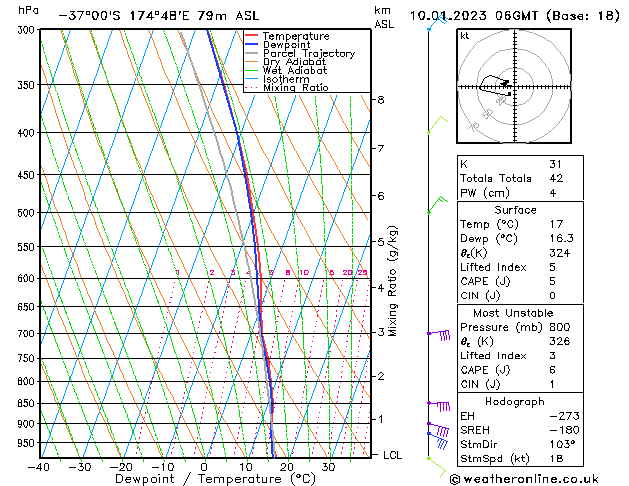Click the LCL label on right axis
The image size is (629, 486).
coord(394,455)
